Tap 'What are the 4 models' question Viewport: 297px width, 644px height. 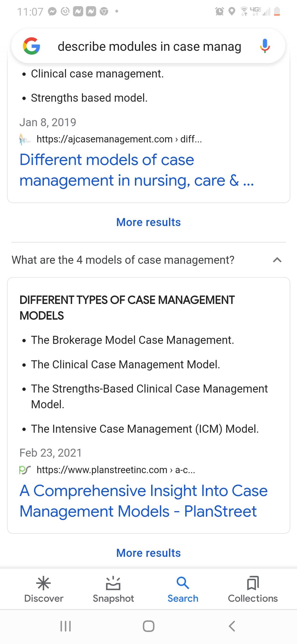pyautogui.click(x=123, y=260)
